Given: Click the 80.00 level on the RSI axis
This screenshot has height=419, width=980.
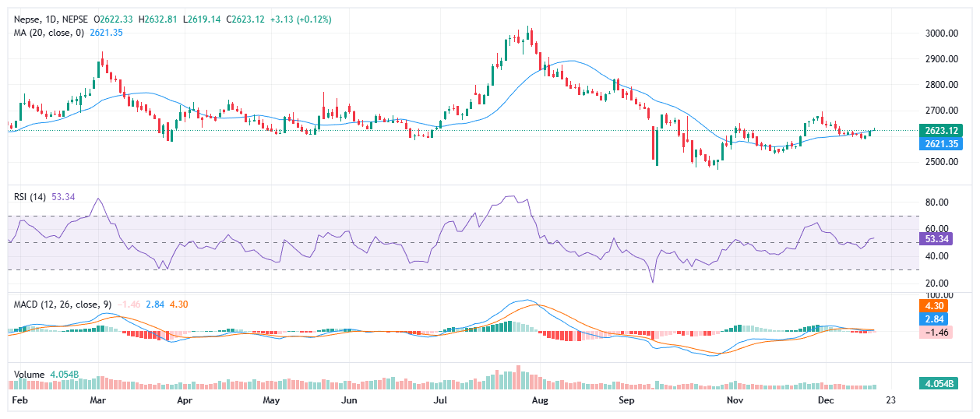Looking at the screenshot, I should coord(935,202).
